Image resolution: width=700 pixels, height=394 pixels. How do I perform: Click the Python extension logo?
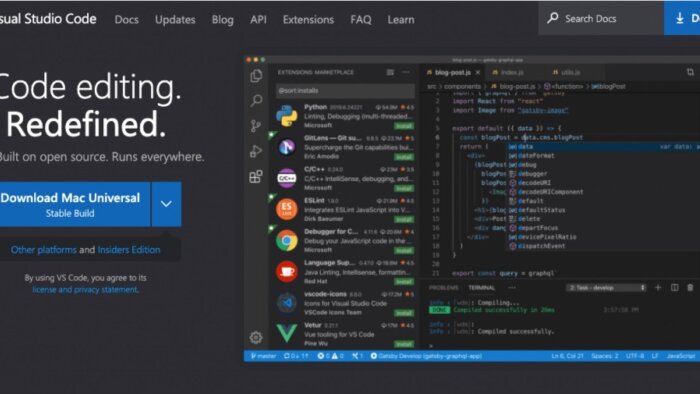tap(287, 116)
